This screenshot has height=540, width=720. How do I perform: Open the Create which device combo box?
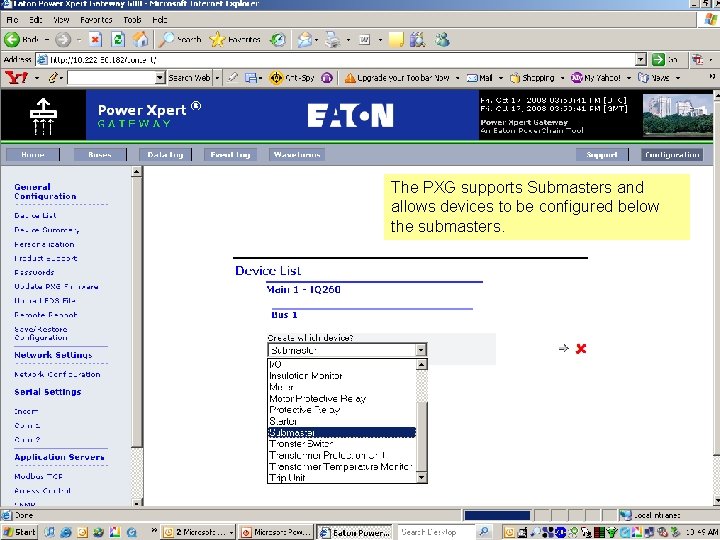click(x=347, y=350)
